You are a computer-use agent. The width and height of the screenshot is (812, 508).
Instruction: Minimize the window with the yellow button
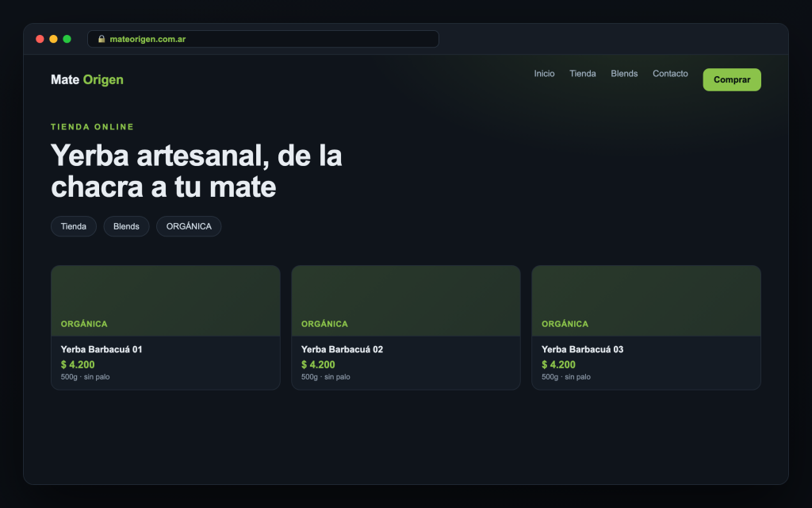pos(53,39)
